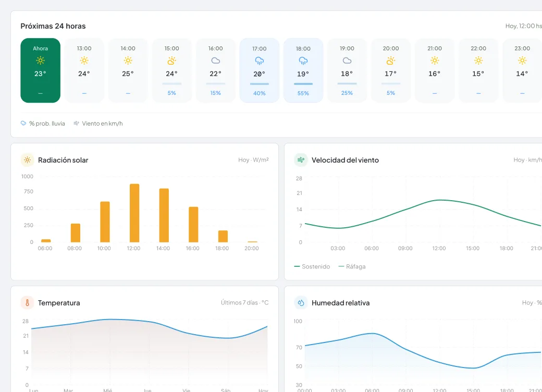The width and height of the screenshot is (542, 392).
Task: Open the 15:00 forecast card
Action: 172,70
